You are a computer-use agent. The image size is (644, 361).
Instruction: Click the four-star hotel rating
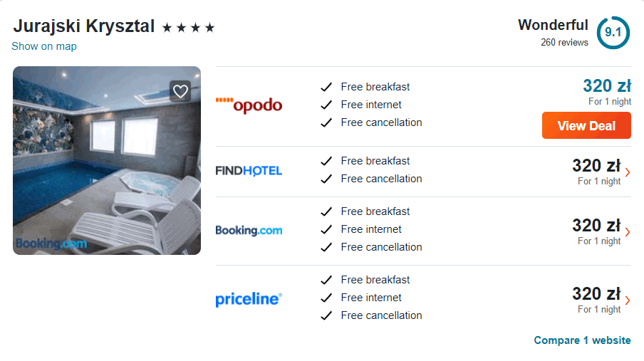pos(189,28)
